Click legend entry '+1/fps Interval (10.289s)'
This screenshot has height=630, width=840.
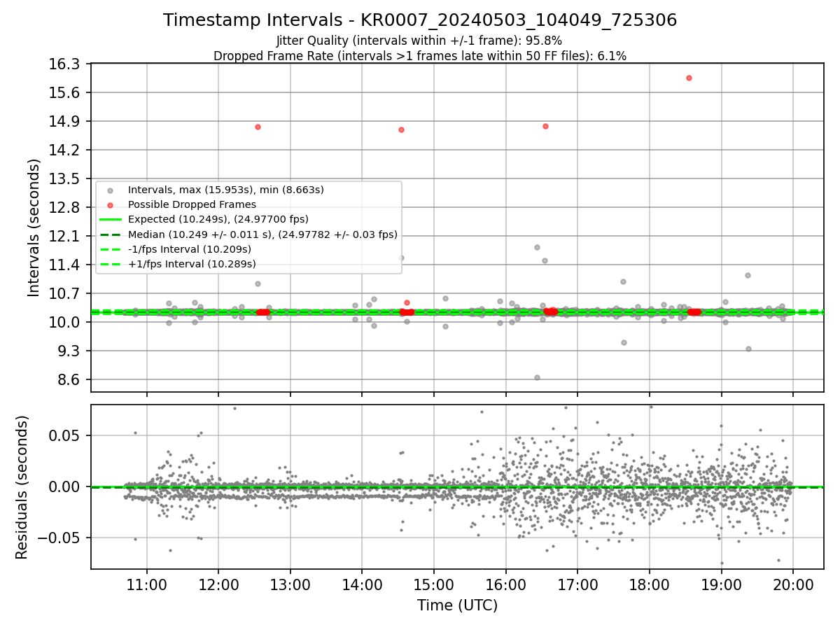[x=192, y=264]
